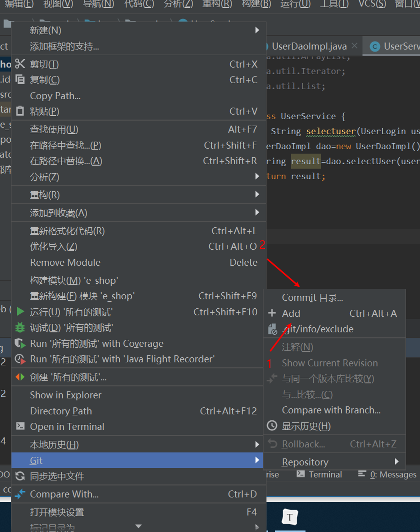The height and width of the screenshot is (532, 420).
Task: Click the Messages tool window icon
Action: tap(362, 474)
